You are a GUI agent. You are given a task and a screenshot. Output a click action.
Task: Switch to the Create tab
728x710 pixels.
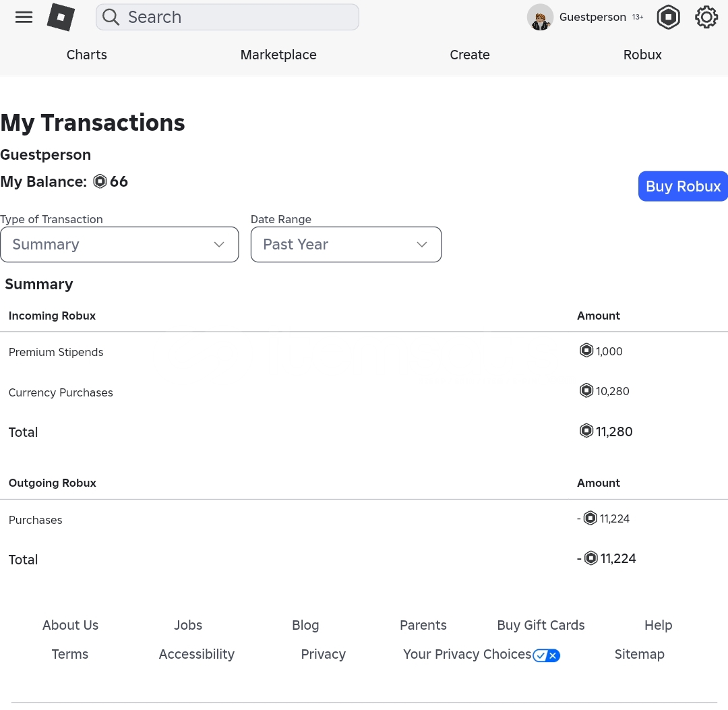(x=470, y=55)
